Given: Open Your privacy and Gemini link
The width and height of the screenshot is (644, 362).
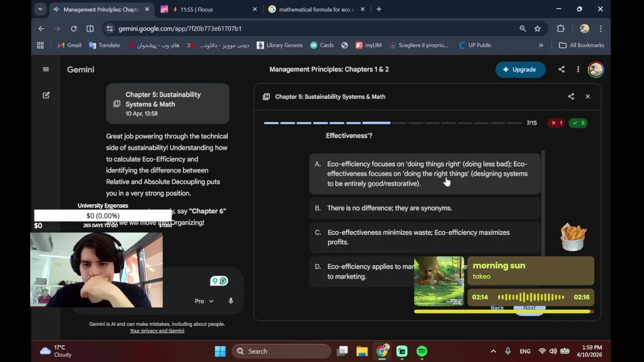Looking at the screenshot, I should (157, 331).
